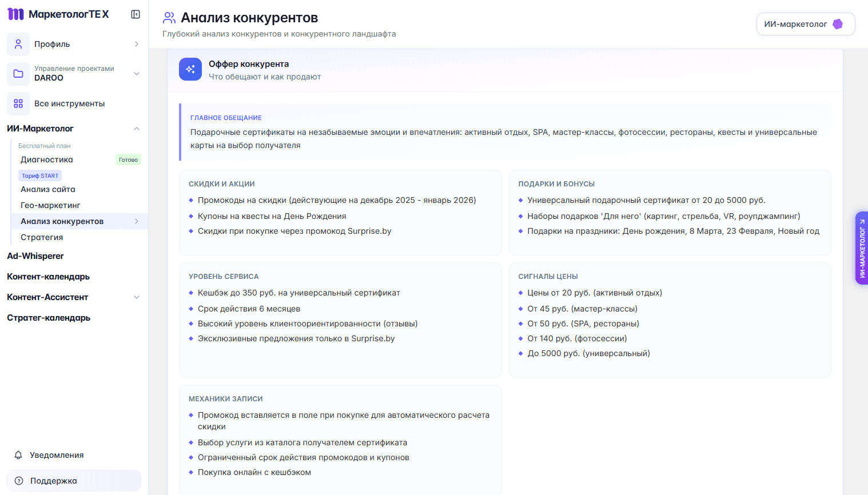Image resolution: width=868 pixels, height=495 pixels.
Task: Open notifications via the bell icon
Action: pyautogui.click(x=19, y=455)
